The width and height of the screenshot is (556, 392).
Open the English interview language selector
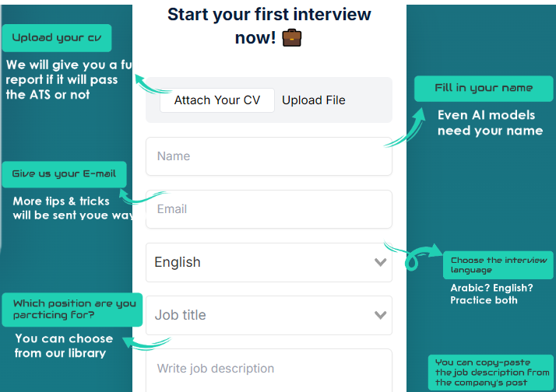268,262
